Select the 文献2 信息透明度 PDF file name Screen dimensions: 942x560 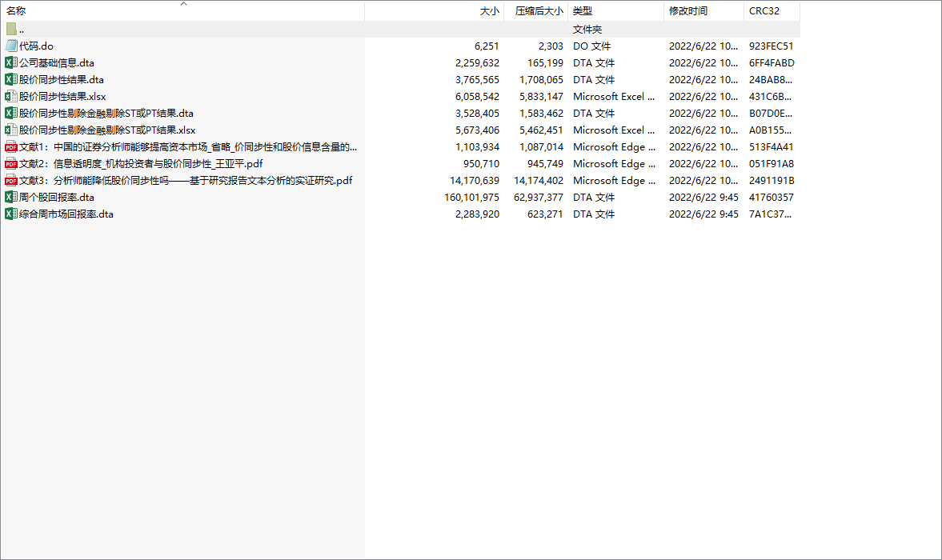tap(141, 164)
